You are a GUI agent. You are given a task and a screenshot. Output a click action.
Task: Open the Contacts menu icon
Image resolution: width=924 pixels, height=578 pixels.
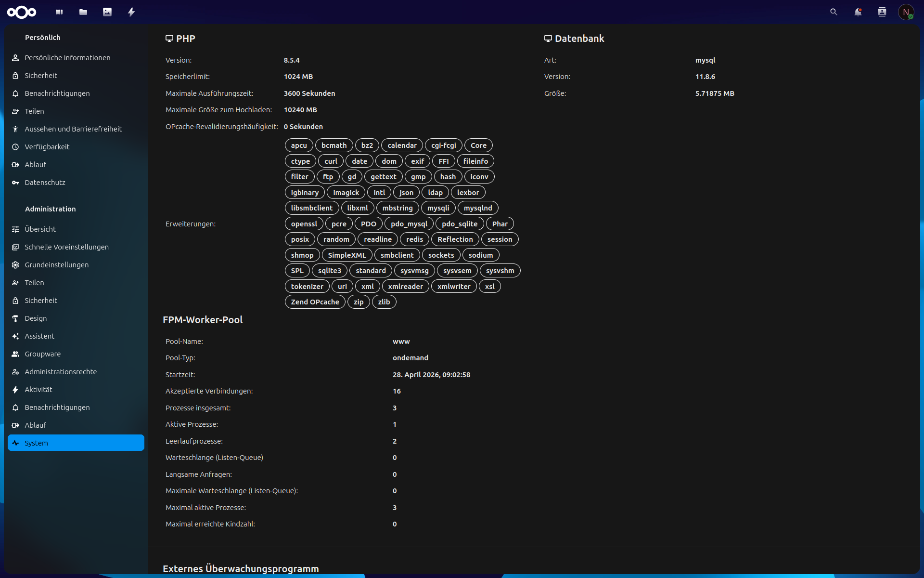pos(882,12)
